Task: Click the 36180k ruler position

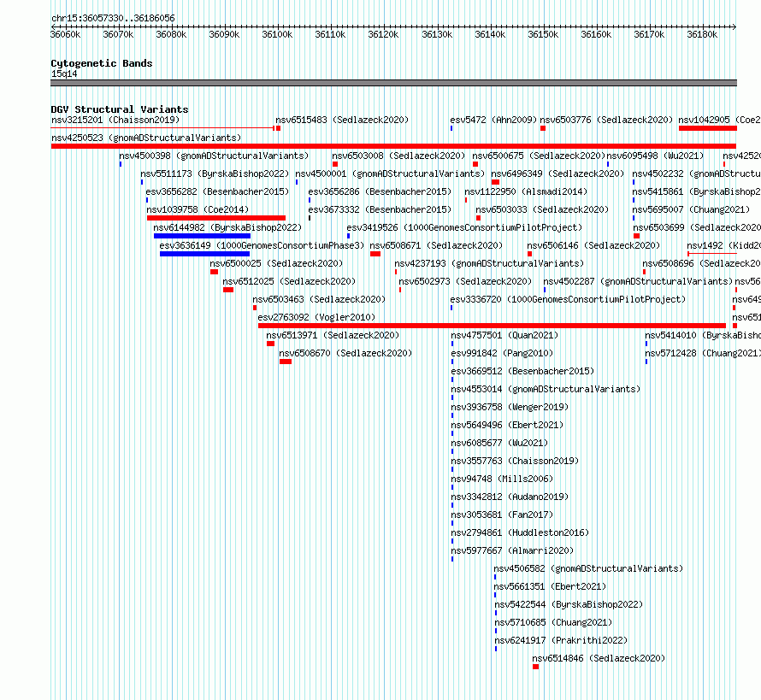Action: pos(702,34)
